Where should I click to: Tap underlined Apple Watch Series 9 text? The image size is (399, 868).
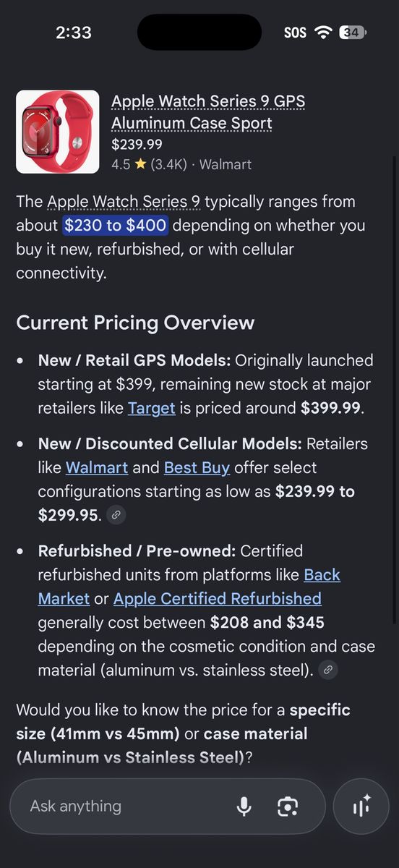click(x=124, y=201)
